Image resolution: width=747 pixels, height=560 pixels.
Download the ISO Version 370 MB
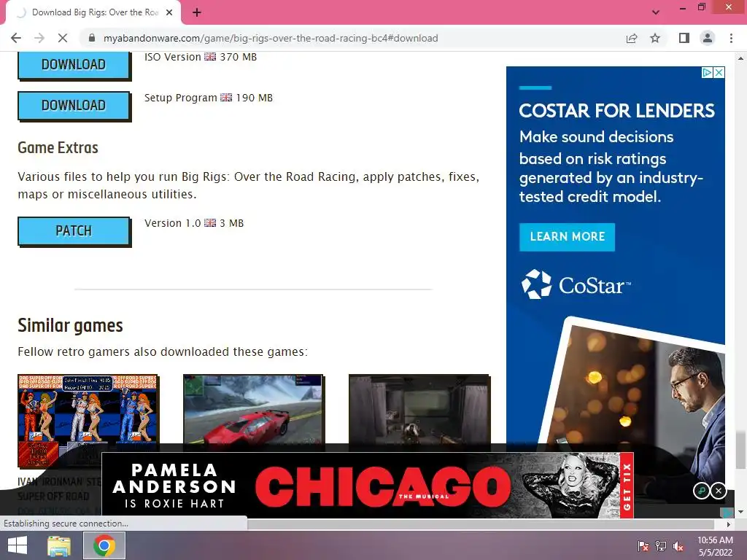[74, 64]
